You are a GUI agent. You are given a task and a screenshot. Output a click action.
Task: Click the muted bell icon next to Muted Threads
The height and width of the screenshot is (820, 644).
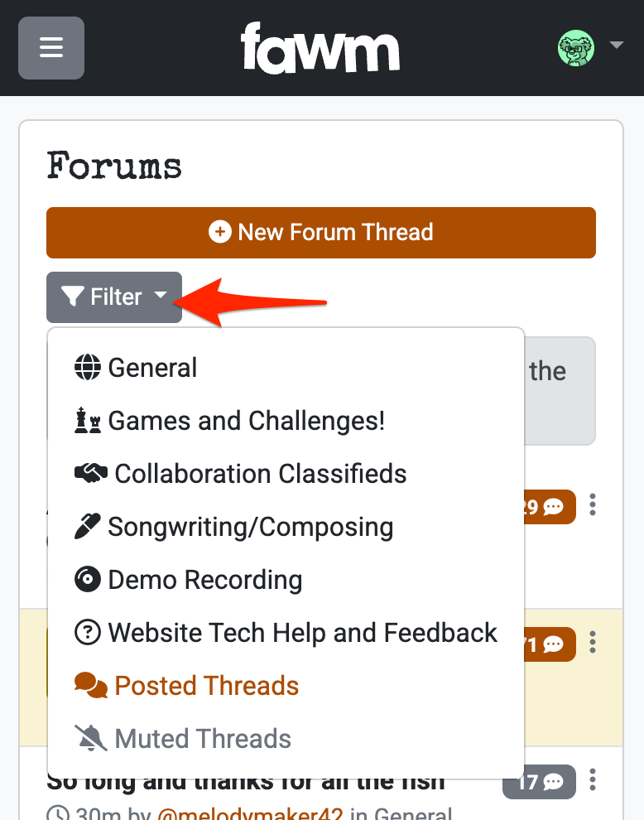tap(91, 738)
